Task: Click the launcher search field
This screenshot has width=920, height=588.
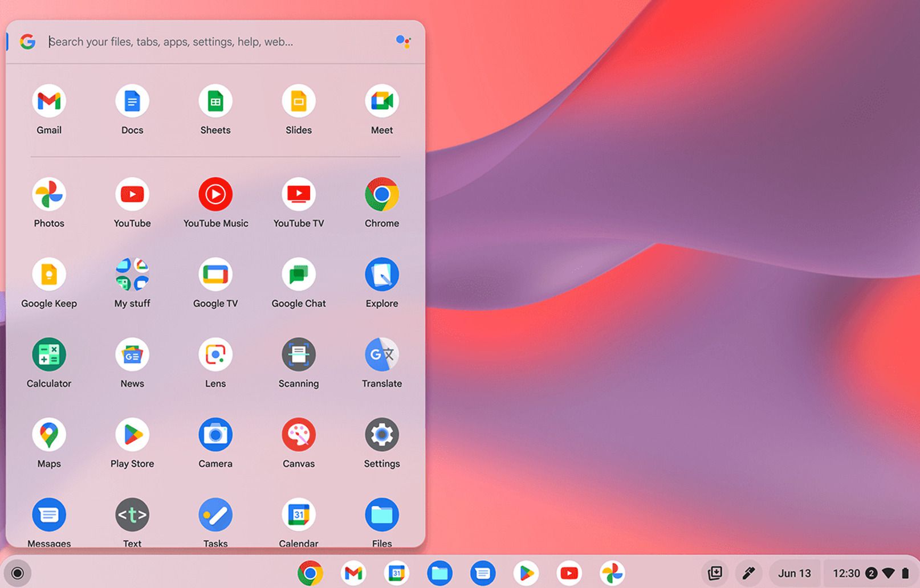Action: tap(217, 42)
